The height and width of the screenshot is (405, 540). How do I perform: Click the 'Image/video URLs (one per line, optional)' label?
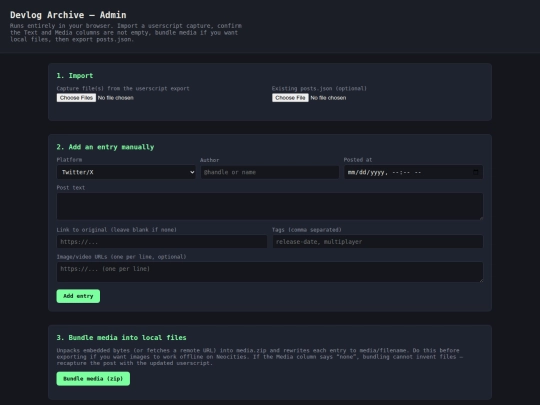pos(121,257)
